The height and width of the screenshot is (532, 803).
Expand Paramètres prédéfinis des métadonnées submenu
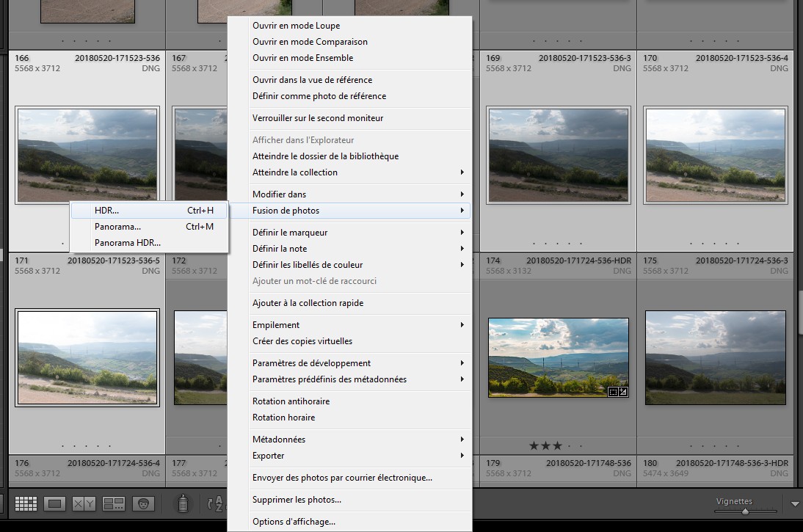pos(349,379)
